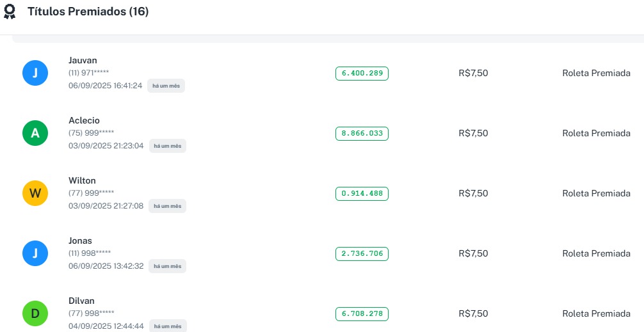This screenshot has height=332, width=644.
Task: Click Jonas's blue J avatar
Action: coord(35,253)
